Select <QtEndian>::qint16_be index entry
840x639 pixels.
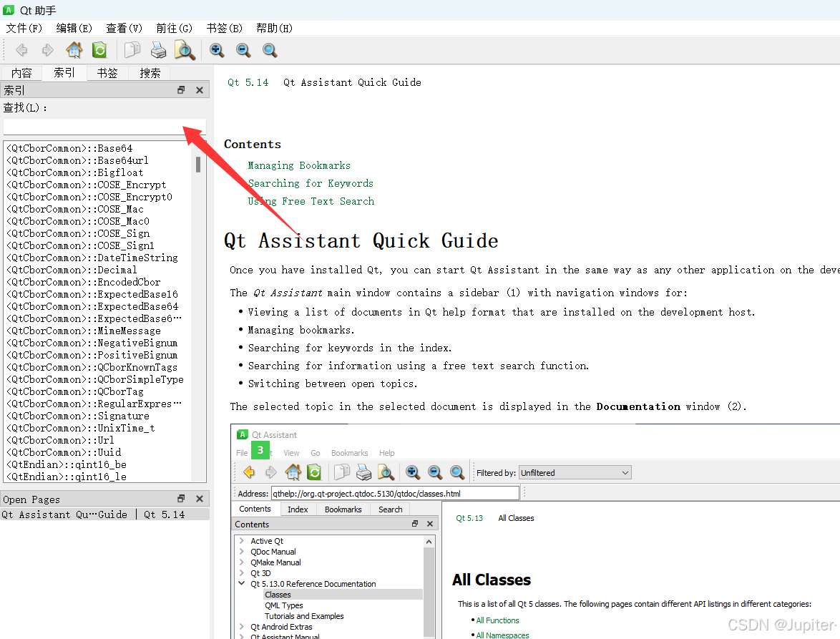pyautogui.click(x=66, y=465)
